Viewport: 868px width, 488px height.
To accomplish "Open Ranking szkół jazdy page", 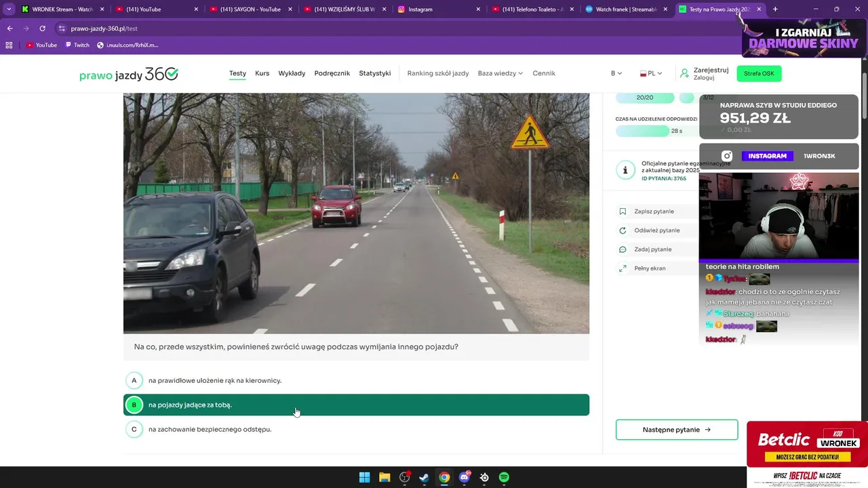I will tap(438, 73).
